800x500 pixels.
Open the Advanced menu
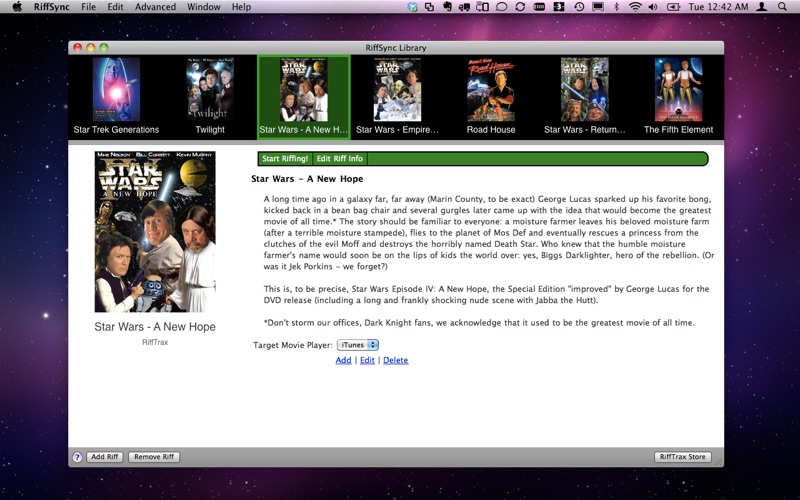[156, 7]
